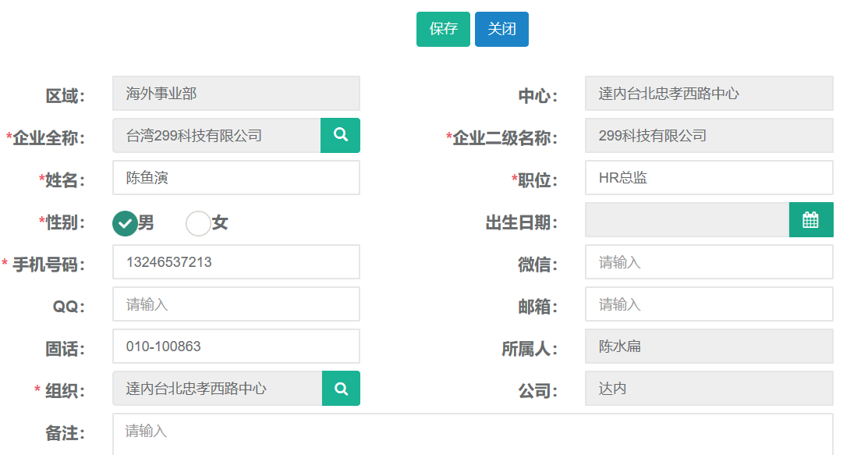This screenshot has width=868, height=455.
Task: Click the empty 微信 input box
Action: (708, 262)
